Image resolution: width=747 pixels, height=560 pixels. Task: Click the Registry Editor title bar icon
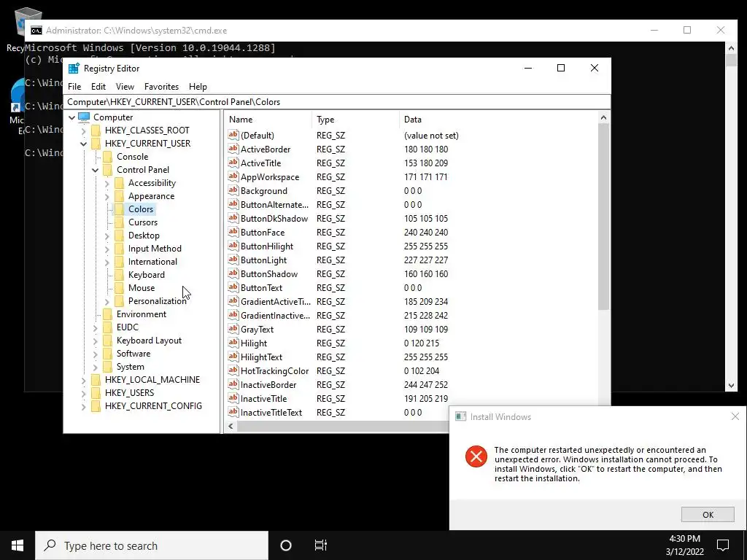coord(74,68)
